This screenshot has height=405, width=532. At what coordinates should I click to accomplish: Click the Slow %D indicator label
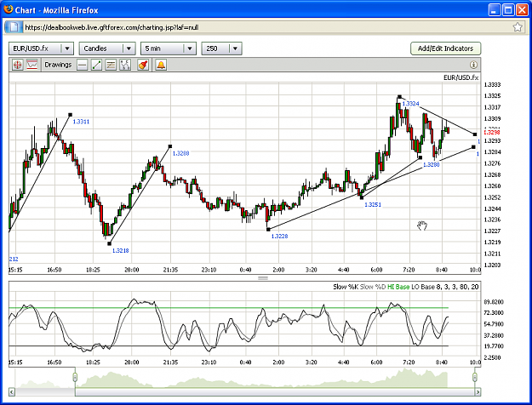pos(373,287)
